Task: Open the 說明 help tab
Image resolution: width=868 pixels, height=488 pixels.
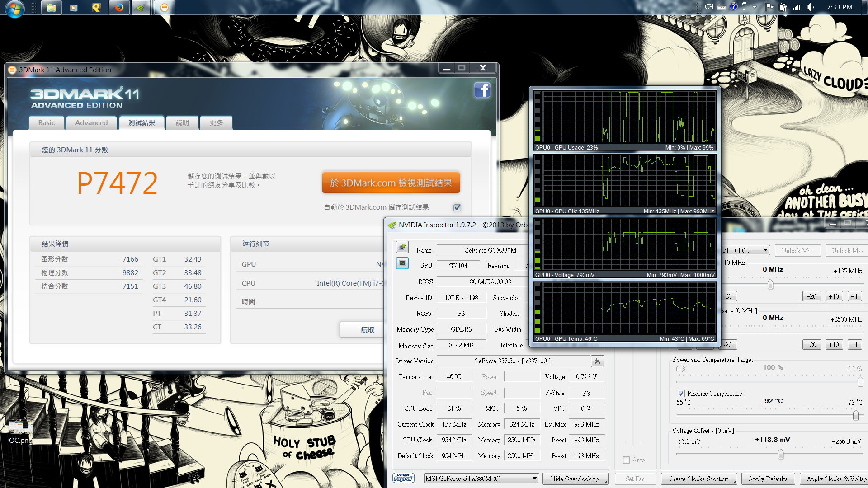Action: 183,122
